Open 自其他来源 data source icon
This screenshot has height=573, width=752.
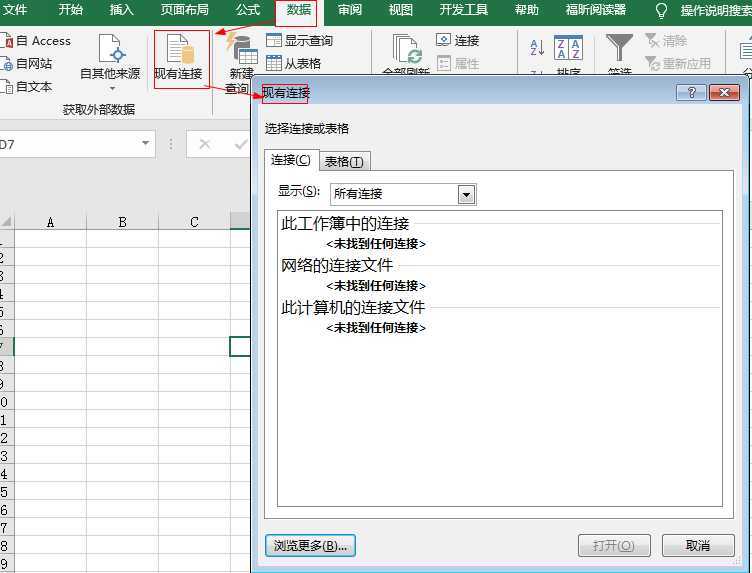coord(111,48)
